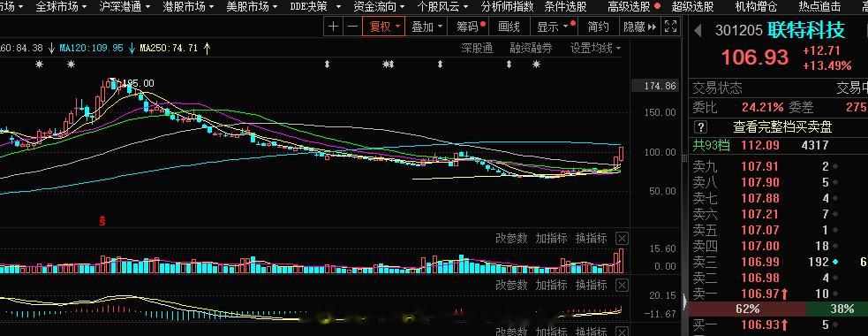
Task: Close the volume indicator panel with its X
Action: click(x=623, y=239)
